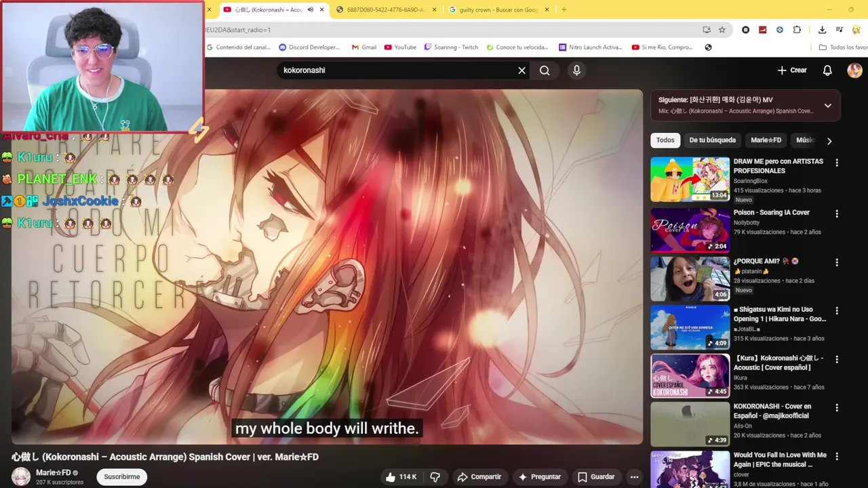Screen dimensions: 868x488
Task: Mute the tab via speaker icon
Action: [x=310, y=9]
